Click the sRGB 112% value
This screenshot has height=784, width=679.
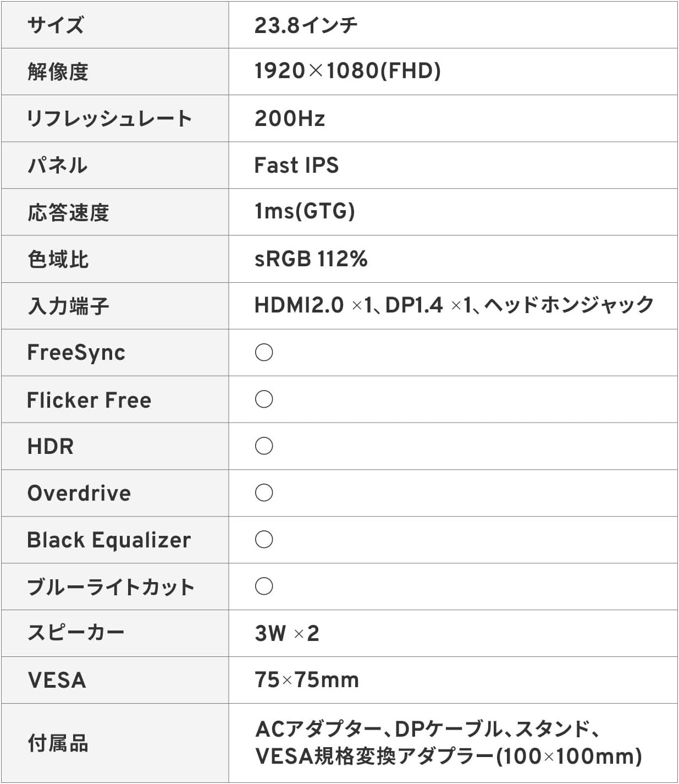pos(311,259)
